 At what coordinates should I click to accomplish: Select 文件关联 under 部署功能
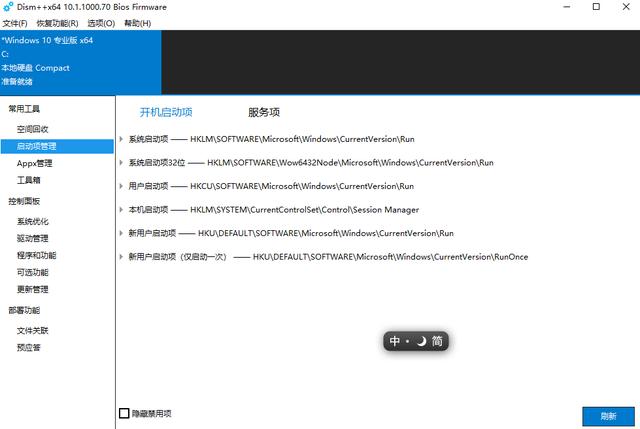pos(33,330)
